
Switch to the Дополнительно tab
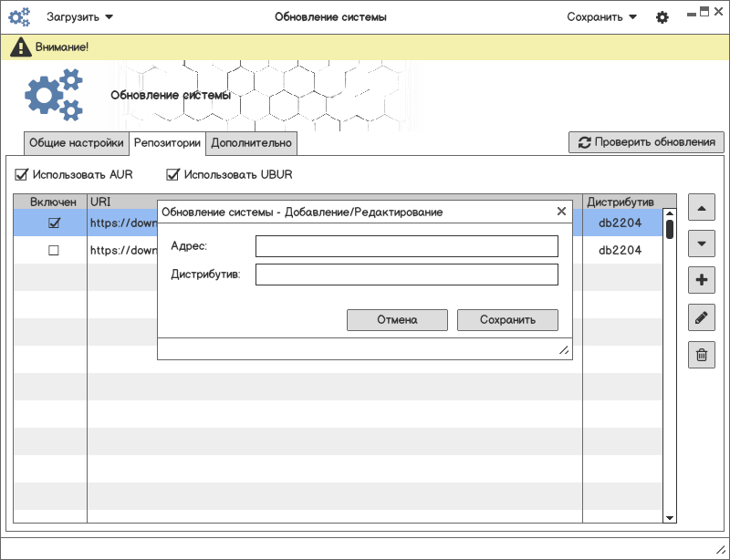251,143
